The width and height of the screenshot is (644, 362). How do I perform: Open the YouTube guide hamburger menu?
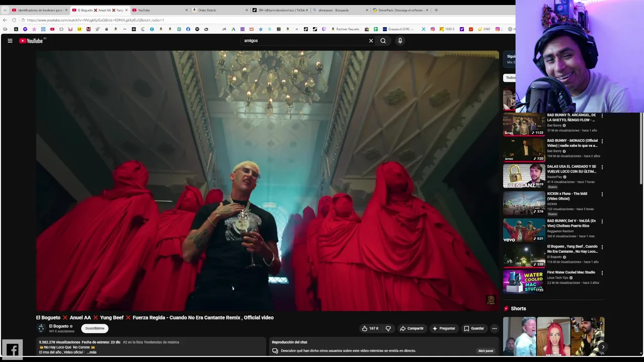pos(10,41)
